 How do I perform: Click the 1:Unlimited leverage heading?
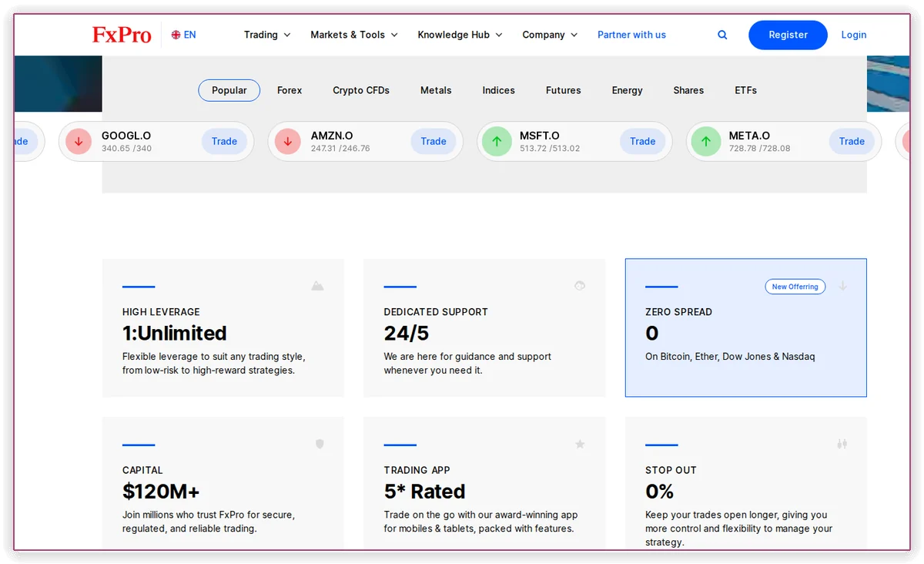[175, 334]
